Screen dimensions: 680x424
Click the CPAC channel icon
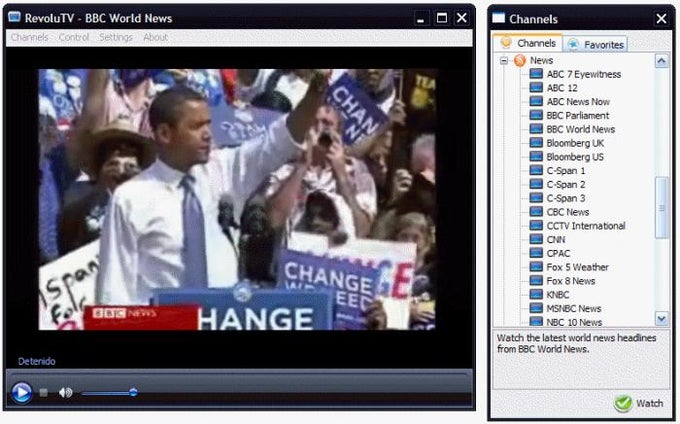(536, 253)
